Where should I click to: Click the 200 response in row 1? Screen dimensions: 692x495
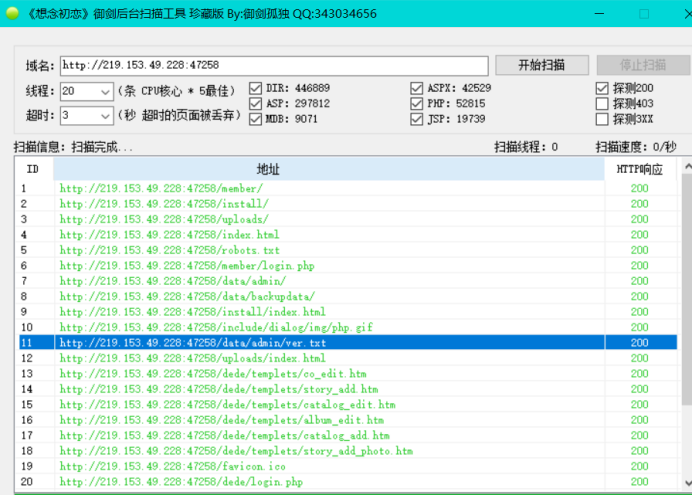click(639, 188)
